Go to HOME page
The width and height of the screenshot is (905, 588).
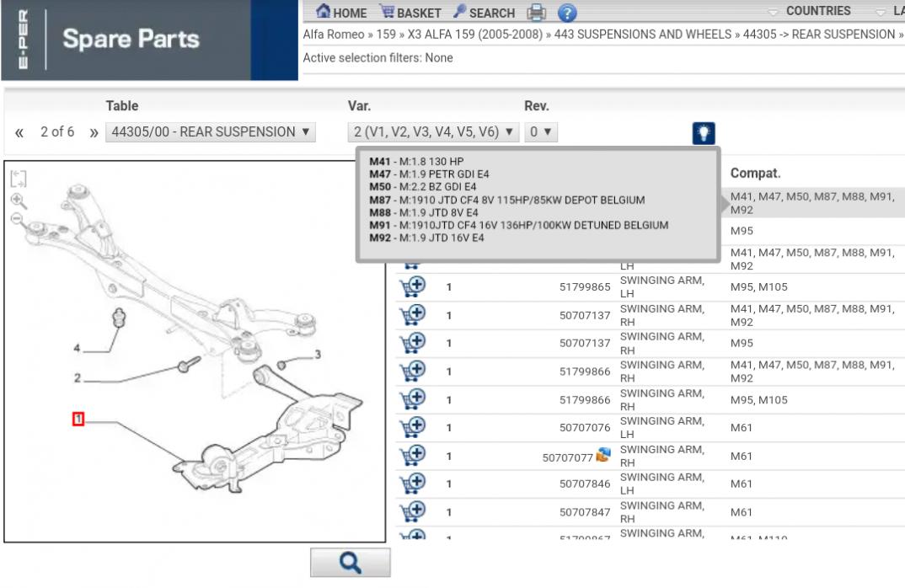pos(341,12)
